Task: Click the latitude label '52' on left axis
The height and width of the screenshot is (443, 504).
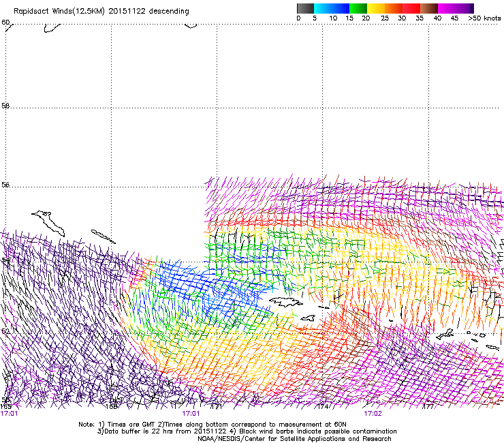Action: 5,331
